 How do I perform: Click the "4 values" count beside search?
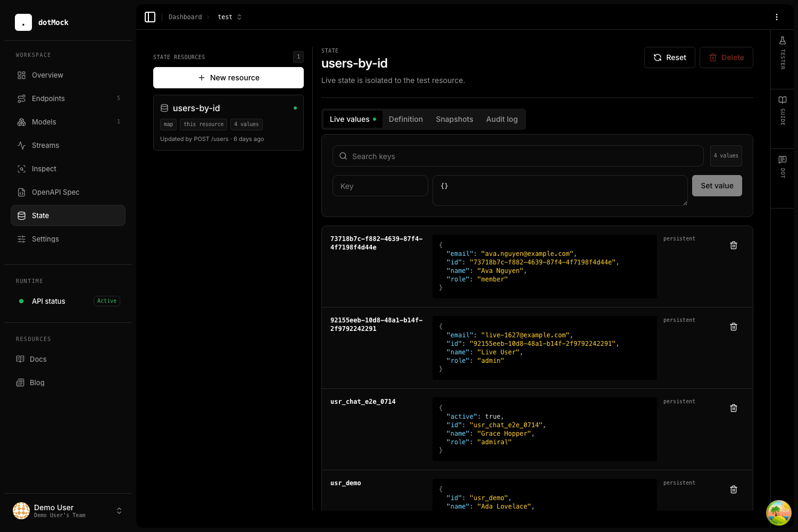click(x=726, y=156)
